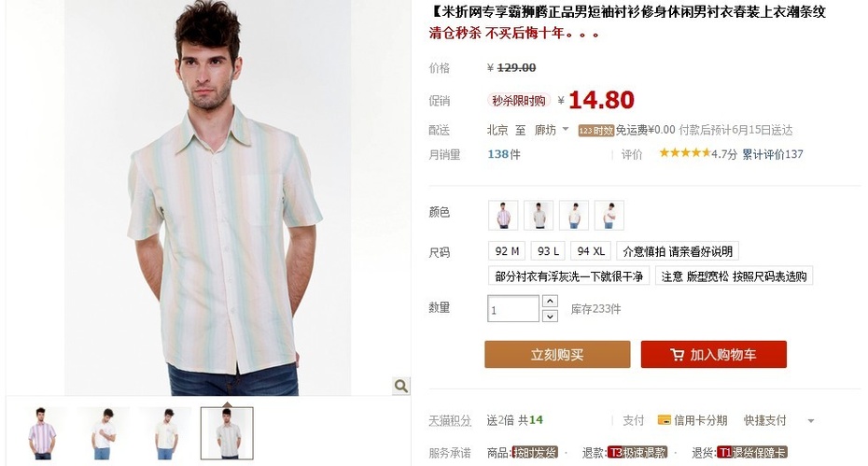
Task: Click the T1 退货保障卡 service badge
Action: 751,453
